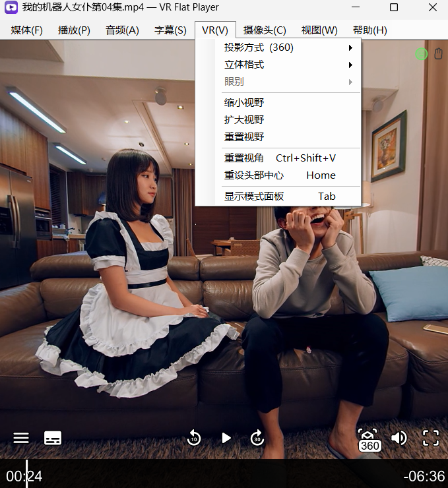Click the VR Flat Player app icon
448x488 pixels.
tap(11, 7)
